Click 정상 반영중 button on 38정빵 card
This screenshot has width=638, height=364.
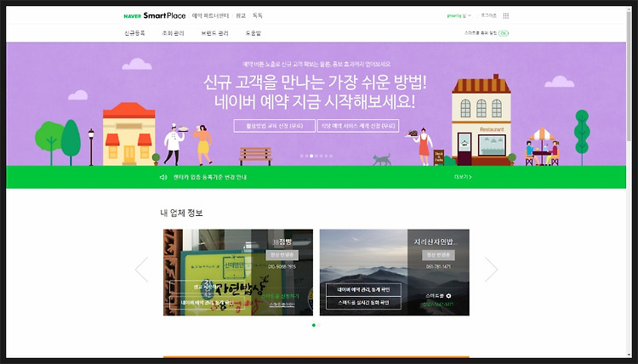[x=282, y=255]
